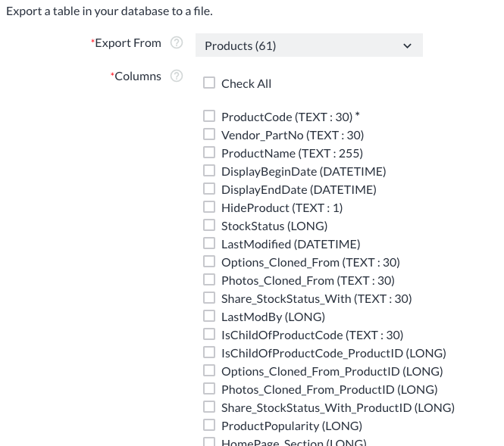Tick the Check All checkbox

pos(209,83)
